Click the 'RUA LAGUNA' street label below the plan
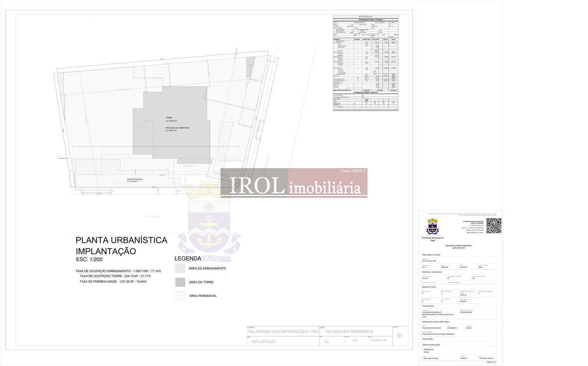 pyautogui.click(x=152, y=217)
